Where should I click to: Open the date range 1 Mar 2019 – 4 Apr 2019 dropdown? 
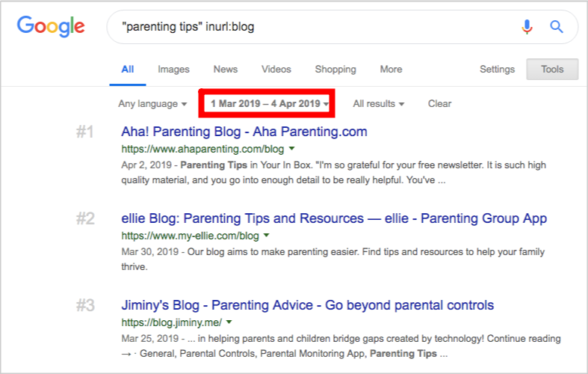pyautogui.click(x=269, y=104)
